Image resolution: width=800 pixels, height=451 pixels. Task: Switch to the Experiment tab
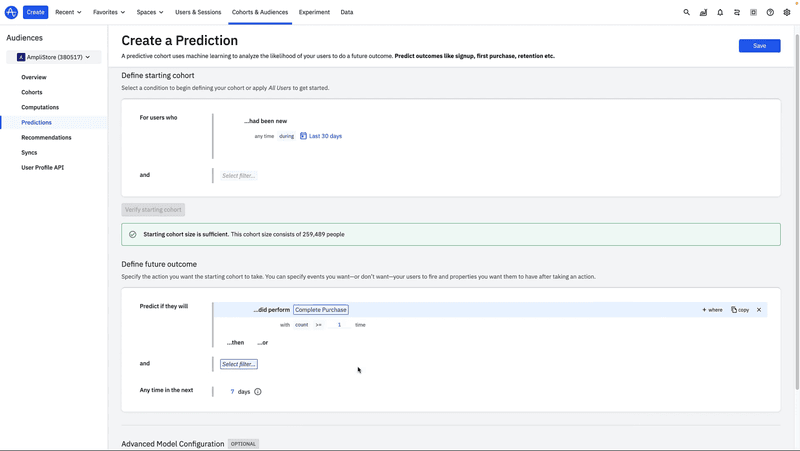314,13
